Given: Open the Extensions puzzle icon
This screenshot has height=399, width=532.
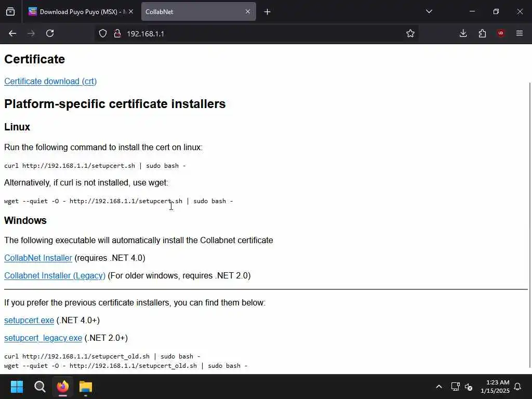Looking at the screenshot, I should click(482, 33).
